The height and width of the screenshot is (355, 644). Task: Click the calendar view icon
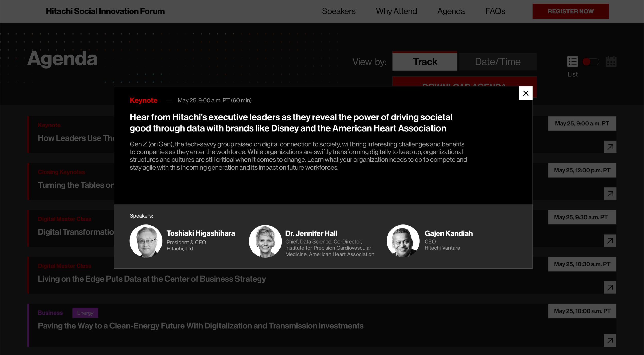(x=611, y=62)
